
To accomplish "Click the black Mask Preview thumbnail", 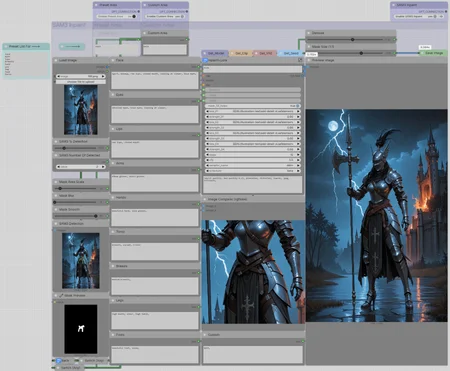I will tap(81, 329).
